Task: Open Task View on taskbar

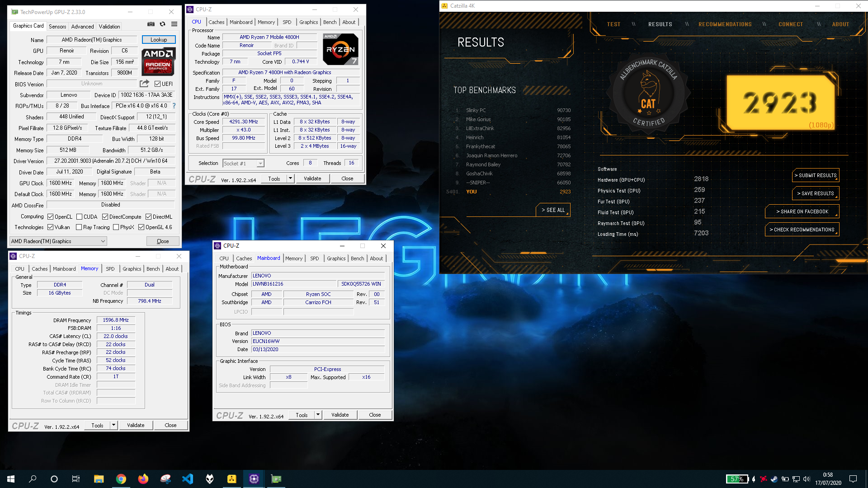Action: pyautogui.click(x=76, y=479)
